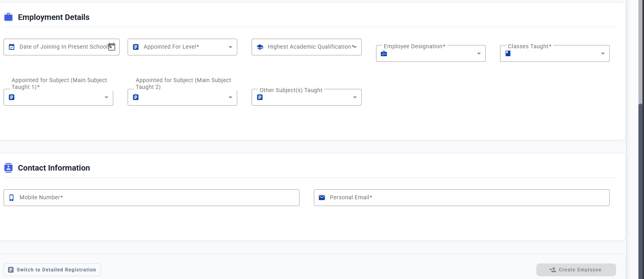Click the contact card icon beside Contact Information

coord(8,168)
